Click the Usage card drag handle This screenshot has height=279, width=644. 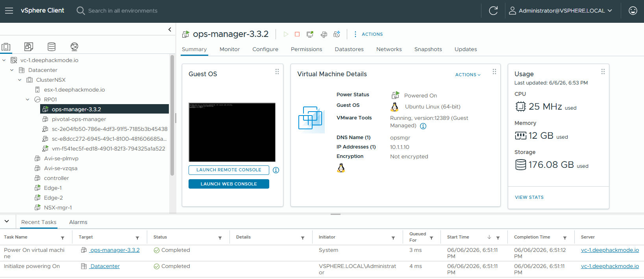[603, 72]
